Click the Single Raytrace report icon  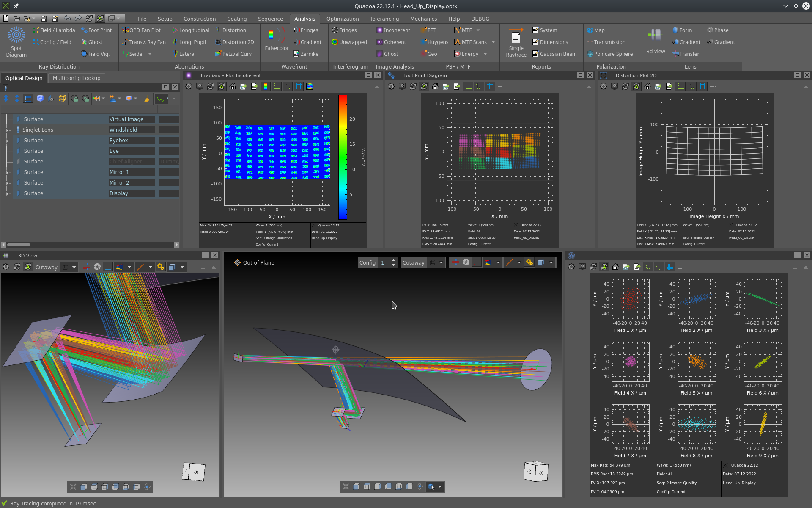click(516, 42)
